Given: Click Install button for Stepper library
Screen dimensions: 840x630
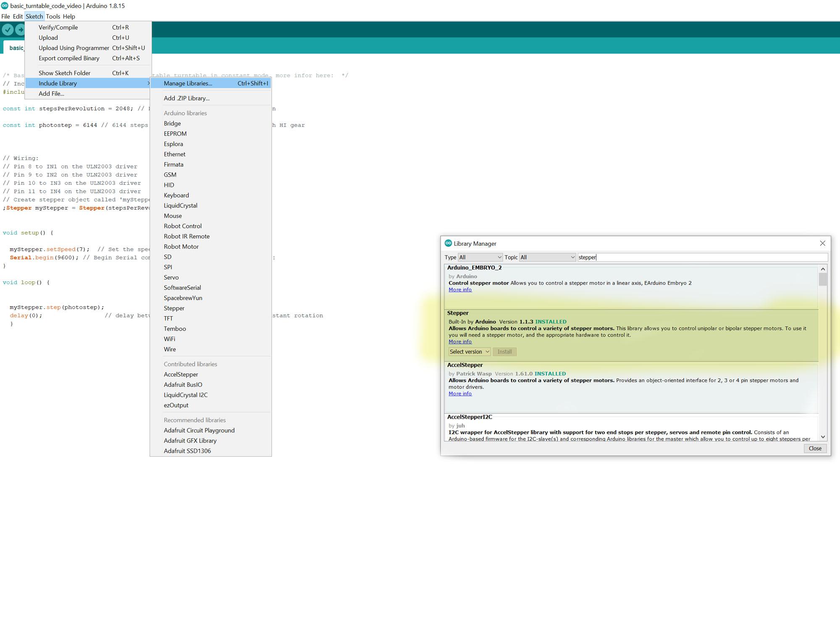Looking at the screenshot, I should click(505, 352).
